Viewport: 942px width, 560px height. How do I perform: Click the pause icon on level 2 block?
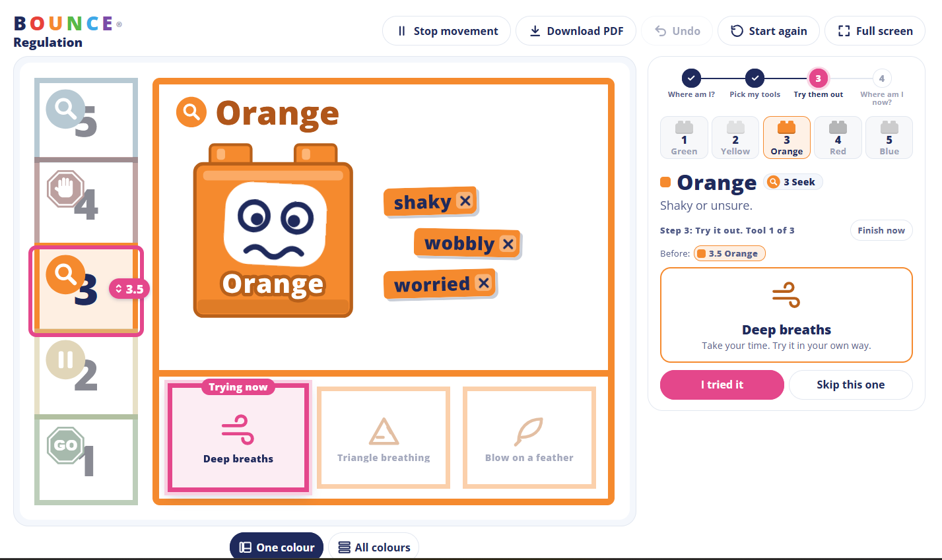65,359
